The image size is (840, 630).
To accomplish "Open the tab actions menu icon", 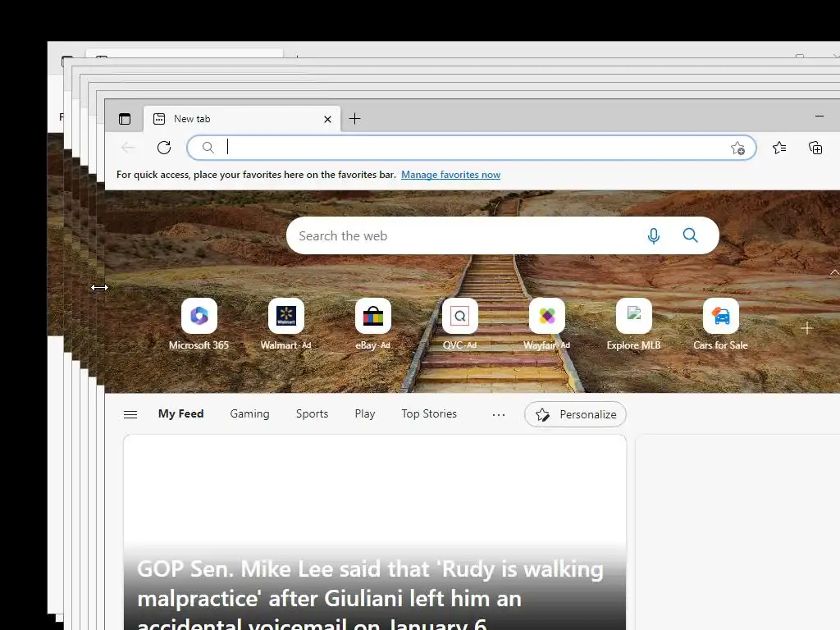I will point(125,119).
